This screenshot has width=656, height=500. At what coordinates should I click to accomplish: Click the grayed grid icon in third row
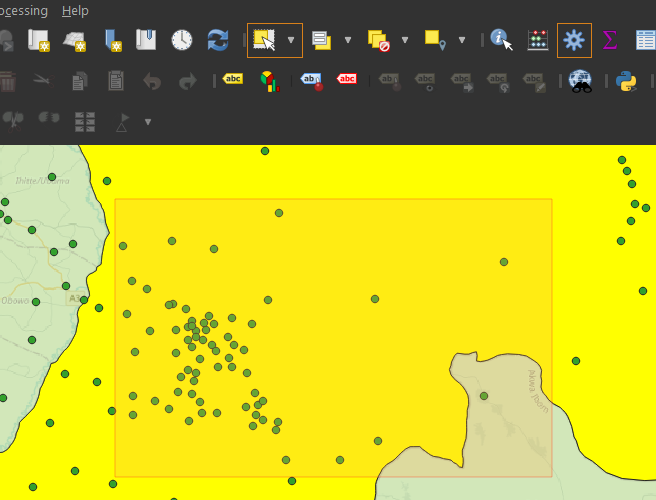85,122
